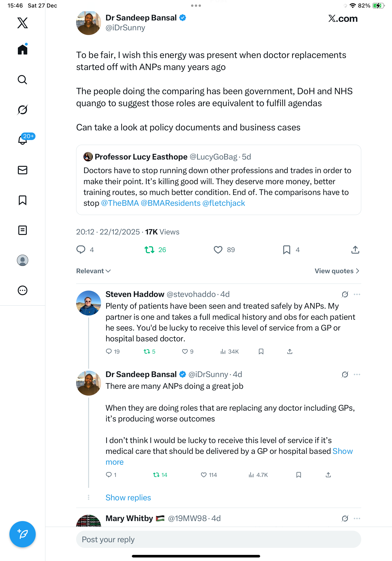The width and height of the screenshot is (392, 561).
Task: Open the Bookmarks sidebar icon
Action: [x=23, y=200]
